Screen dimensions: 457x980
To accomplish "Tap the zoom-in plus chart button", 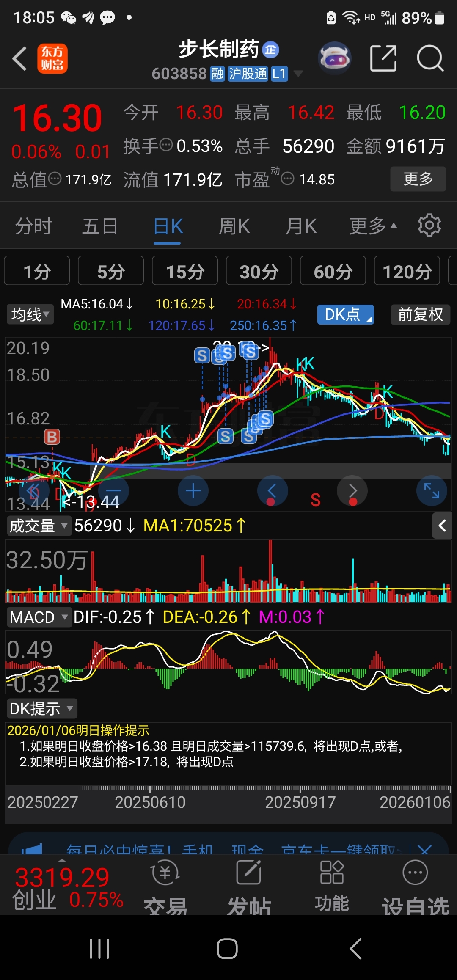I will tap(193, 491).
